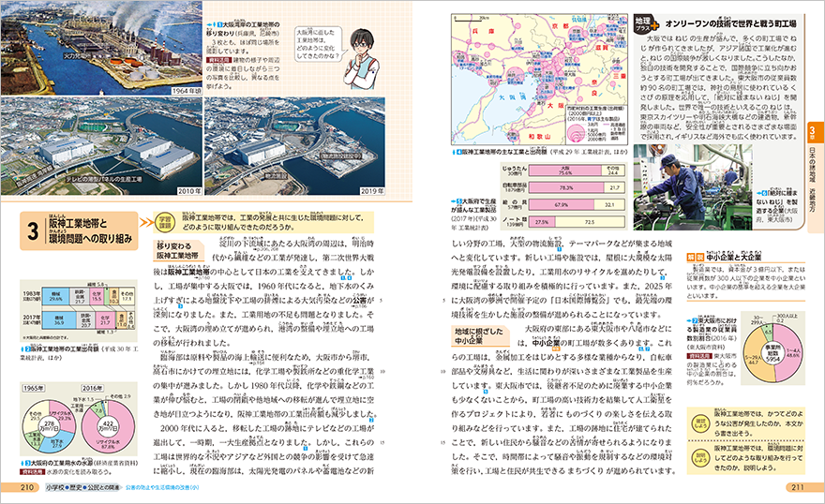Click the 地理プラス badge icon
Viewport: 825px width, 504px height.
click(x=646, y=23)
